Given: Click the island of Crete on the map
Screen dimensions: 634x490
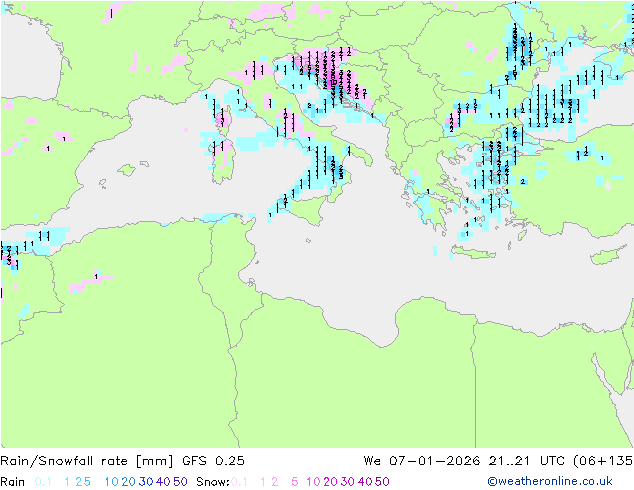Looking at the screenshot, I should pyautogui.click(x=473, y=254).
